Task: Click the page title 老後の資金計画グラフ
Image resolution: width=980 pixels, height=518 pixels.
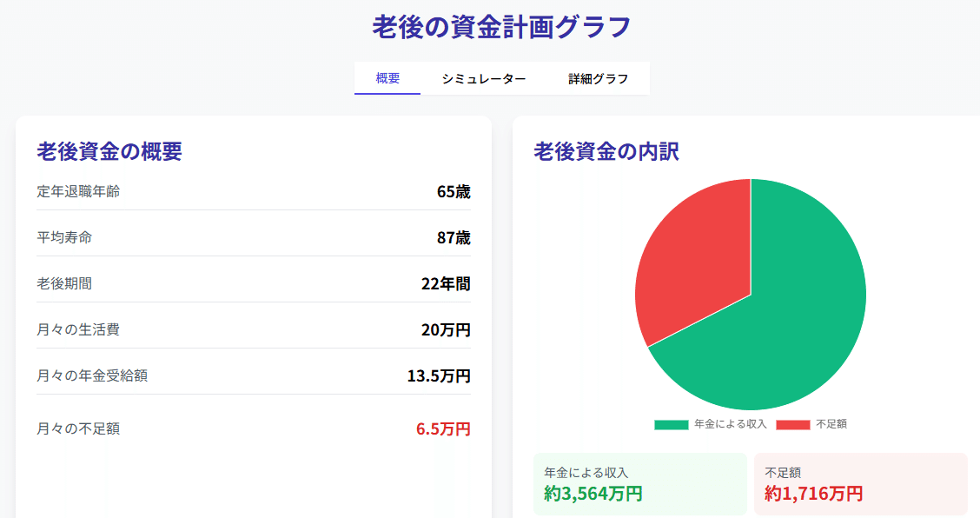Action: (501, 27)
